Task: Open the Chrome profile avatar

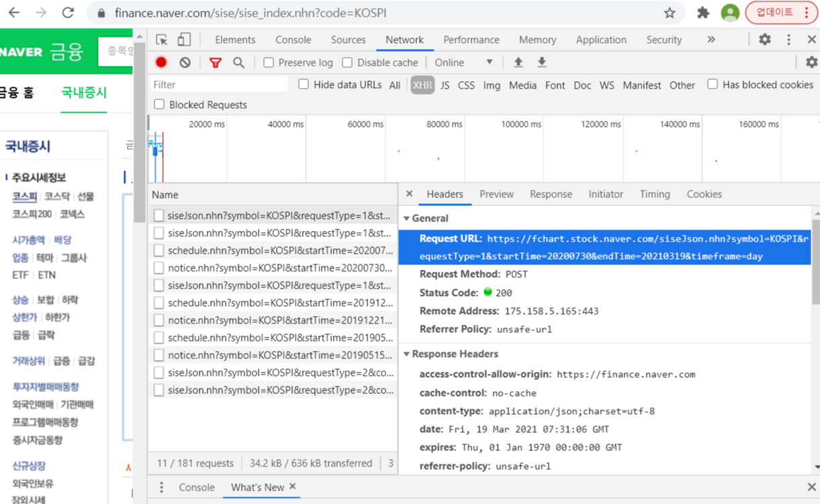Action: click(730, 13)
